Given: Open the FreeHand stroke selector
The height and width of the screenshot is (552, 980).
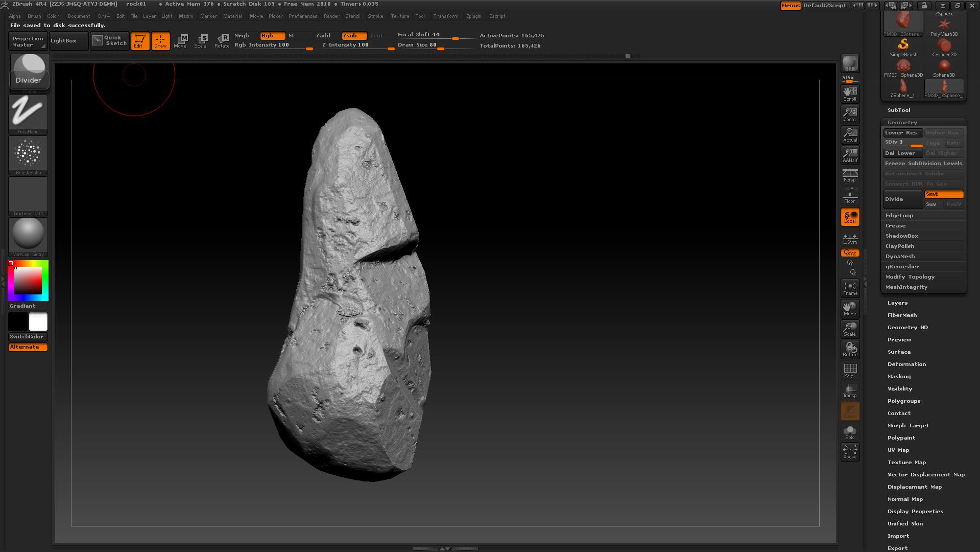Looking at the screenshot, I should point(29,114).
